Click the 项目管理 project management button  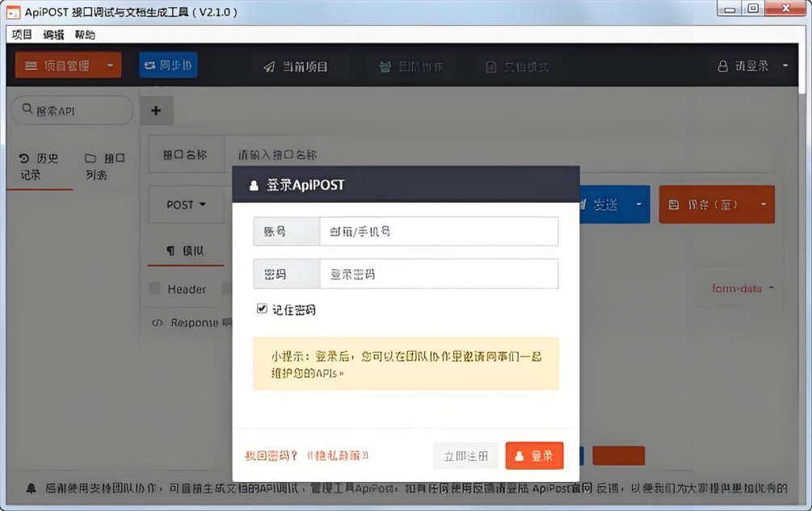pos(68,65)
